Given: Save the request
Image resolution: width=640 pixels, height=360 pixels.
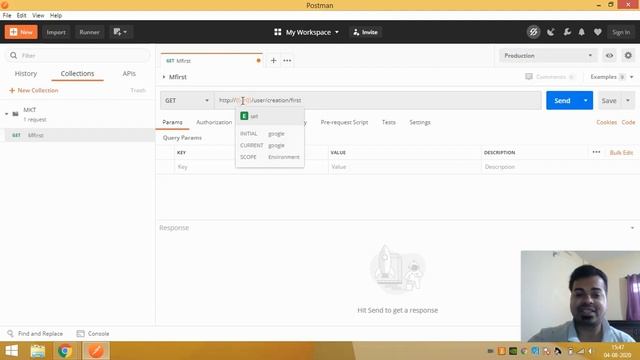Looking at the screenshot, I should [609, 100].
